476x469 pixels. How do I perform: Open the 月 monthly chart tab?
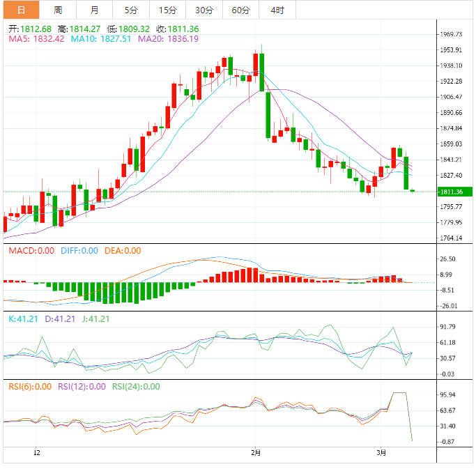[x=94, y=10]
